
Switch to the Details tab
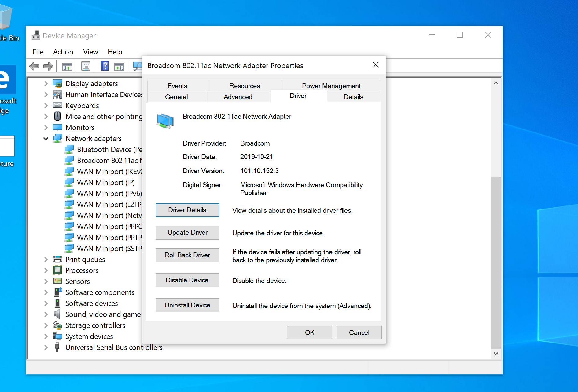coord(353,97)
